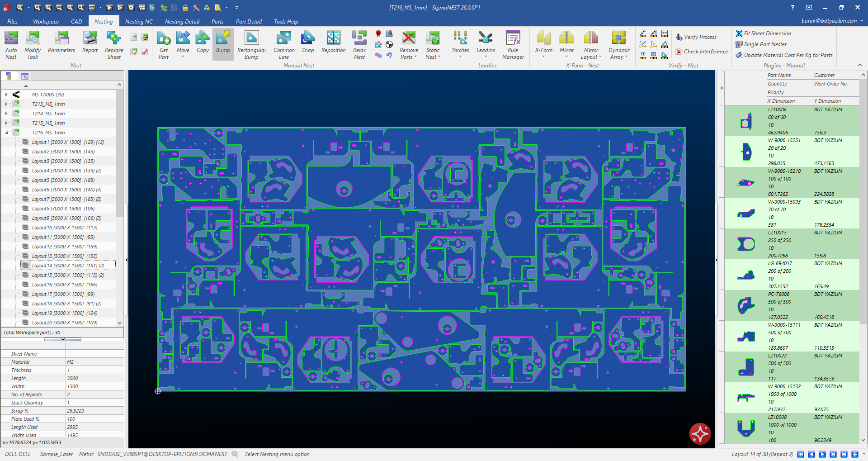Run Auto Nest from the ribbon
Image resolution: width=868 pixels, height=461 pixels.
click(x=11, y=45)
